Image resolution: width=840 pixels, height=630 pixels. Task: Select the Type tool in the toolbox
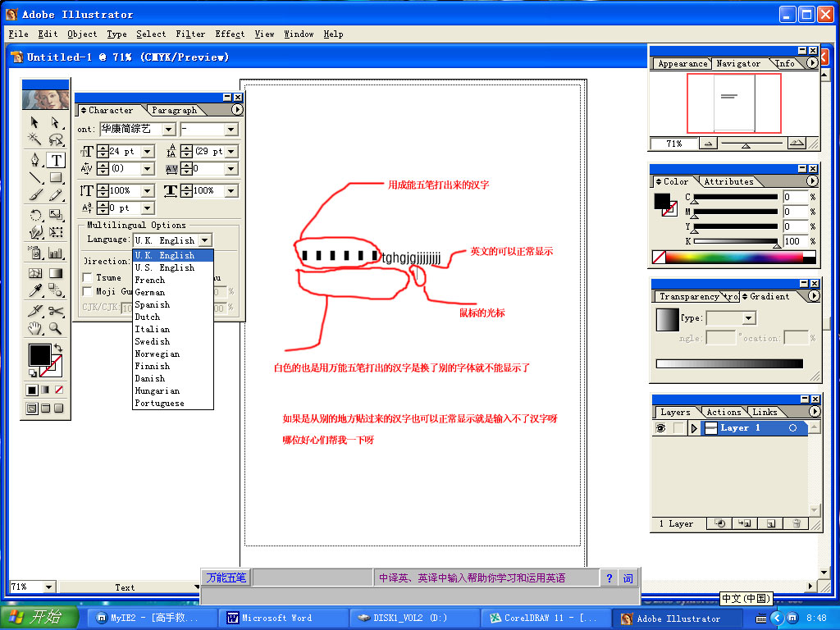56,160
